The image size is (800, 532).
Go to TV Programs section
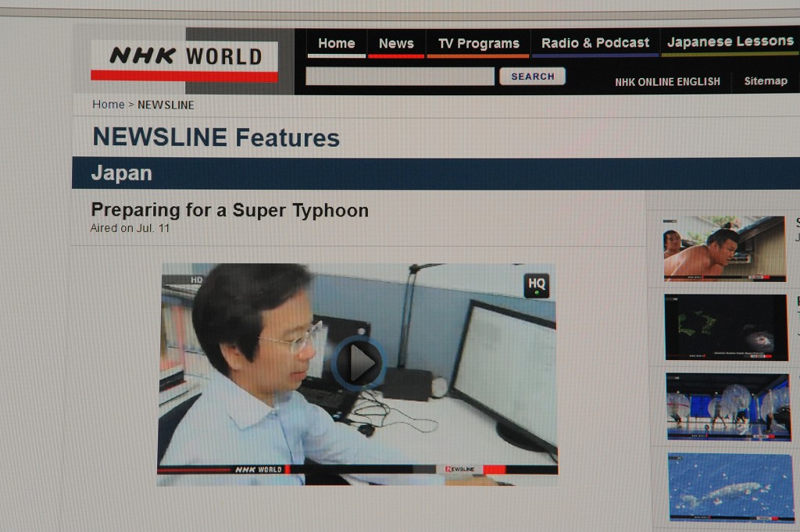(x=478, y=44)
